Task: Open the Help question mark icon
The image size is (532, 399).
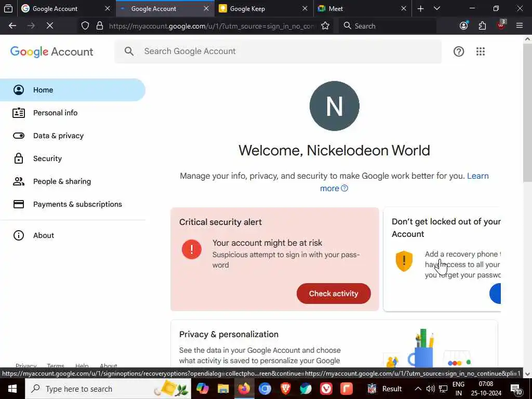Action: 458,51
